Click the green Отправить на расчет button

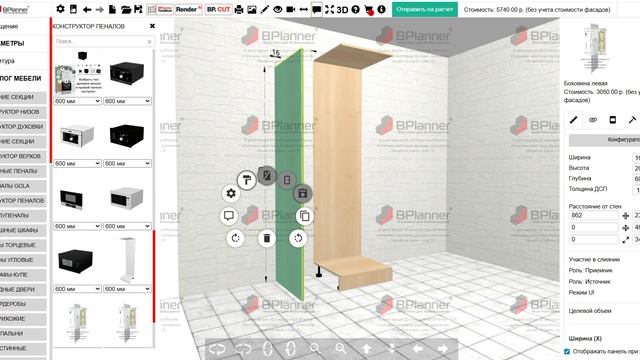coord(424,9)
